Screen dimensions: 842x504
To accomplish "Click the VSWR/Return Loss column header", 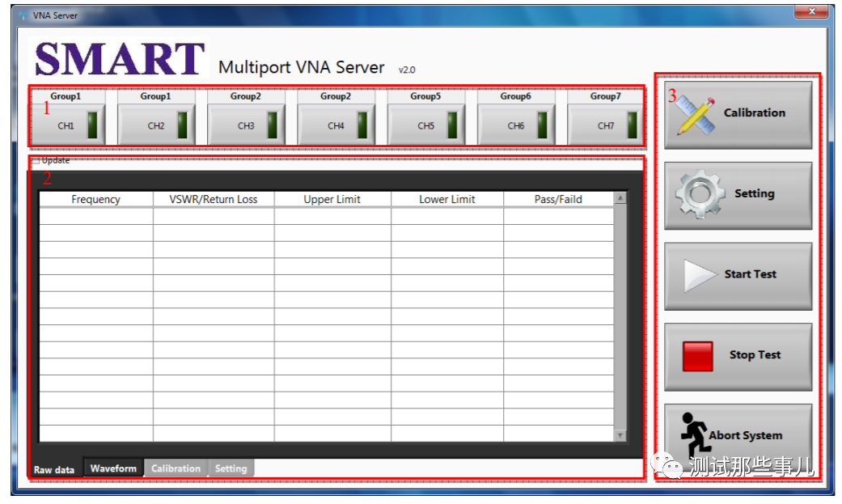I will [214, 199].
